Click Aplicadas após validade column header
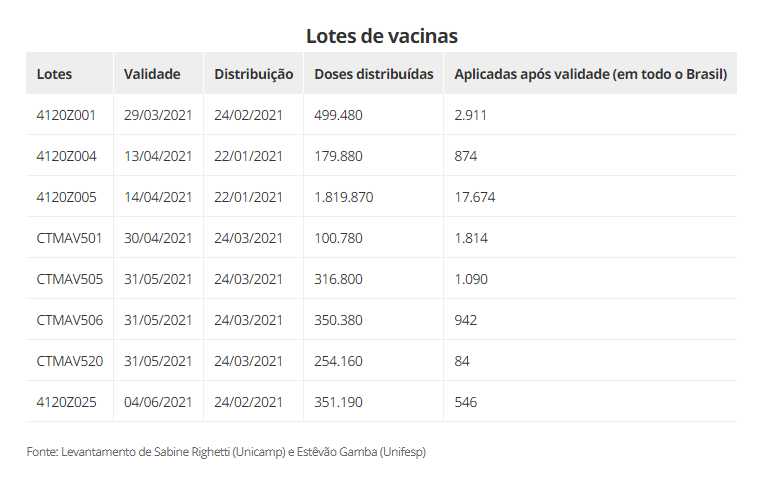Viewport: 762px width, 495px height. tap(590, 74)
